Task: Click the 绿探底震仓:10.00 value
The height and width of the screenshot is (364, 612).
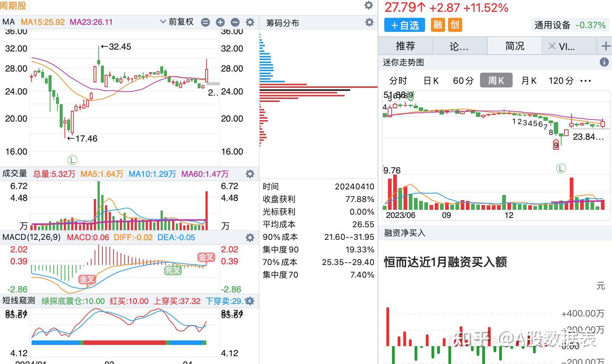Action: 73,301
